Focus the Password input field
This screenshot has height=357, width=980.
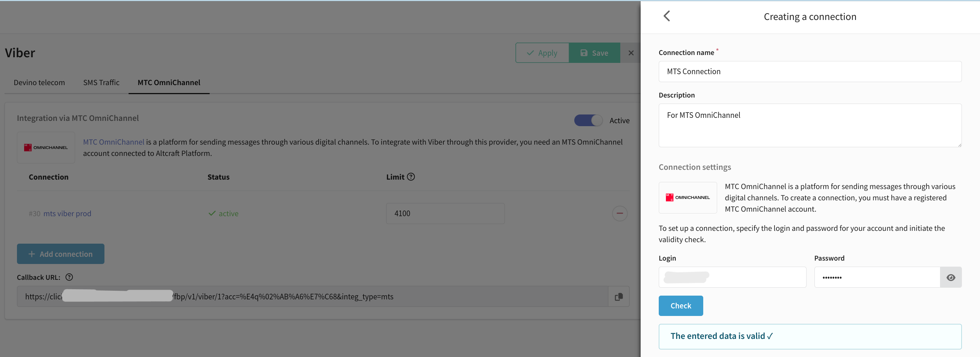coord(877,277)
